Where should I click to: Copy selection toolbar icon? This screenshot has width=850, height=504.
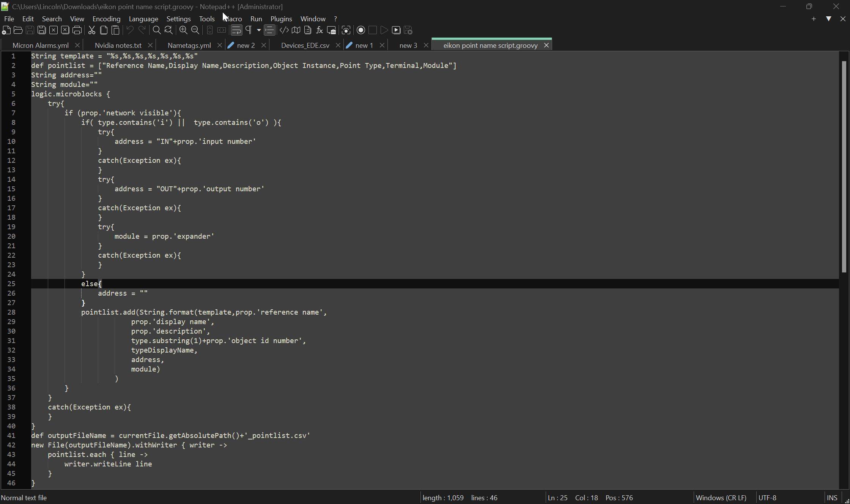point(104,30)
